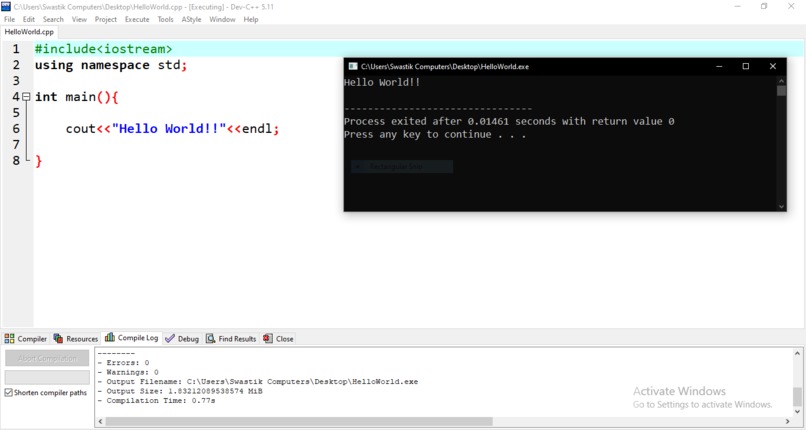Switch to the Compiler tab
The height and width of the screenshot is (430, 806).
pos(26,339)
